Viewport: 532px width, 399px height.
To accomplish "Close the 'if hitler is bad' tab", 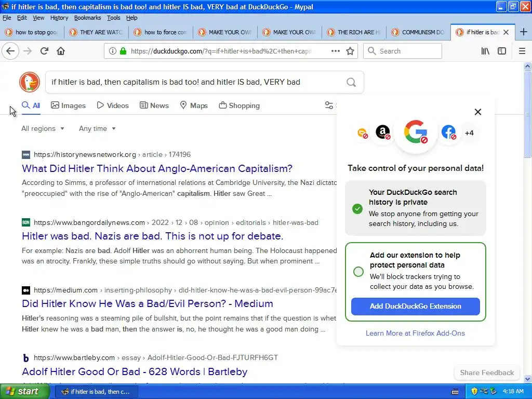I will coord(506,32).
